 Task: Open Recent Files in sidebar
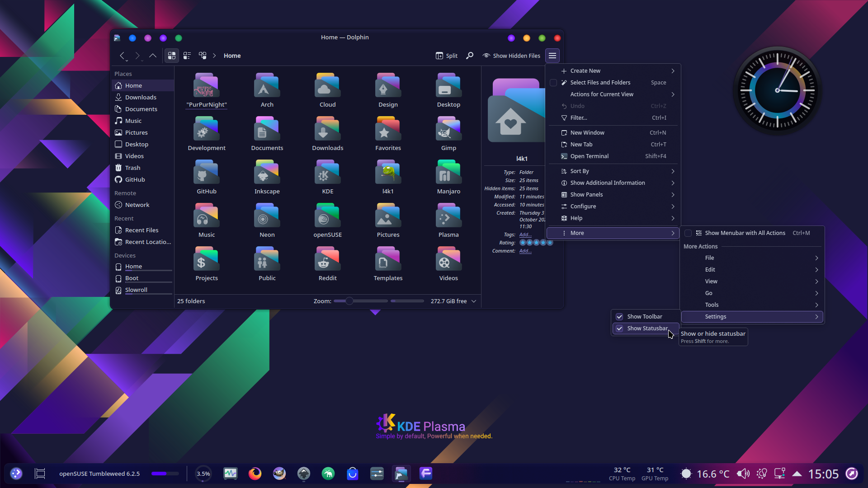[142, 230]
